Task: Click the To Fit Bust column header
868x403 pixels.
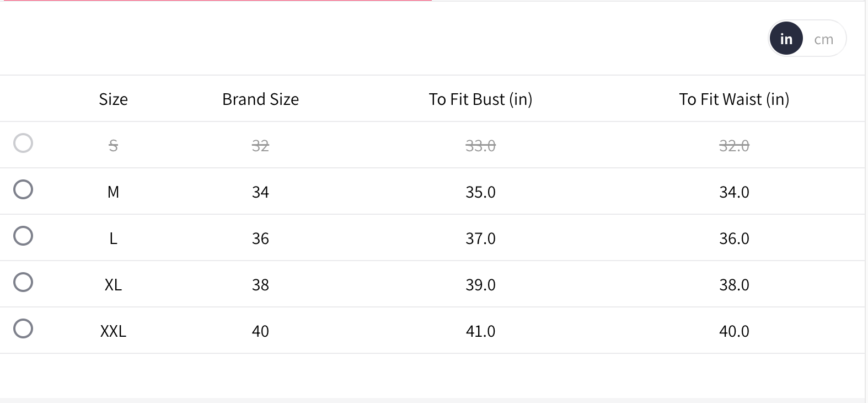Action: 480,99
